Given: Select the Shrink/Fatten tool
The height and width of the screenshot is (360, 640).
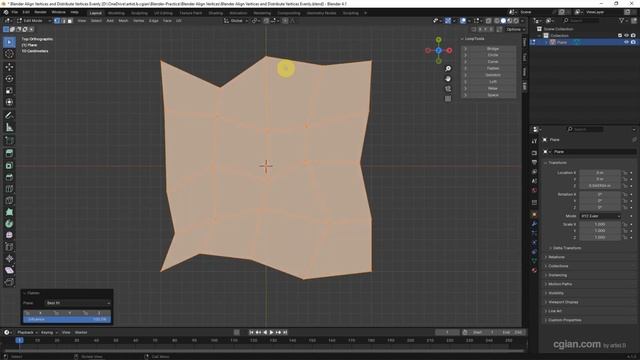Looking at the screenshot, I should pyautogui.click(x=9, y=259).
